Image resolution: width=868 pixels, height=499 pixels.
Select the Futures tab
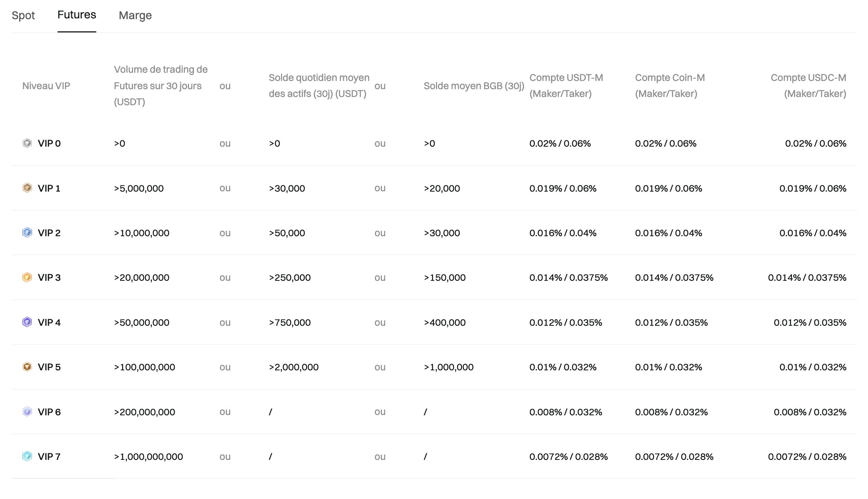(x=77, y=15)
